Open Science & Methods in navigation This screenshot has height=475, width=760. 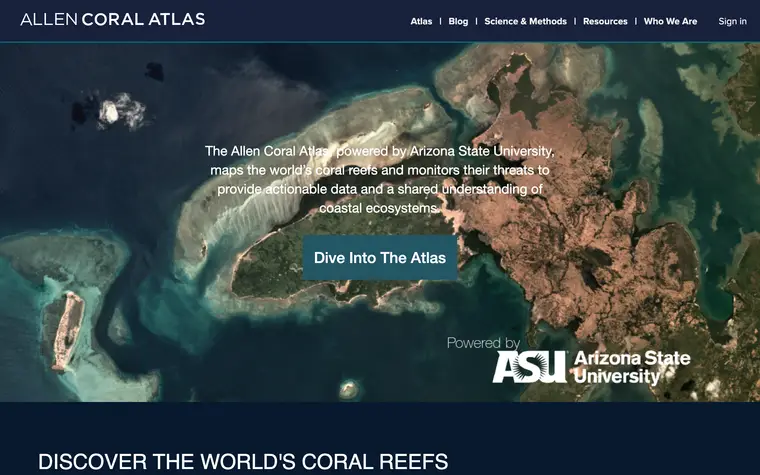click(x=525, y=21)
